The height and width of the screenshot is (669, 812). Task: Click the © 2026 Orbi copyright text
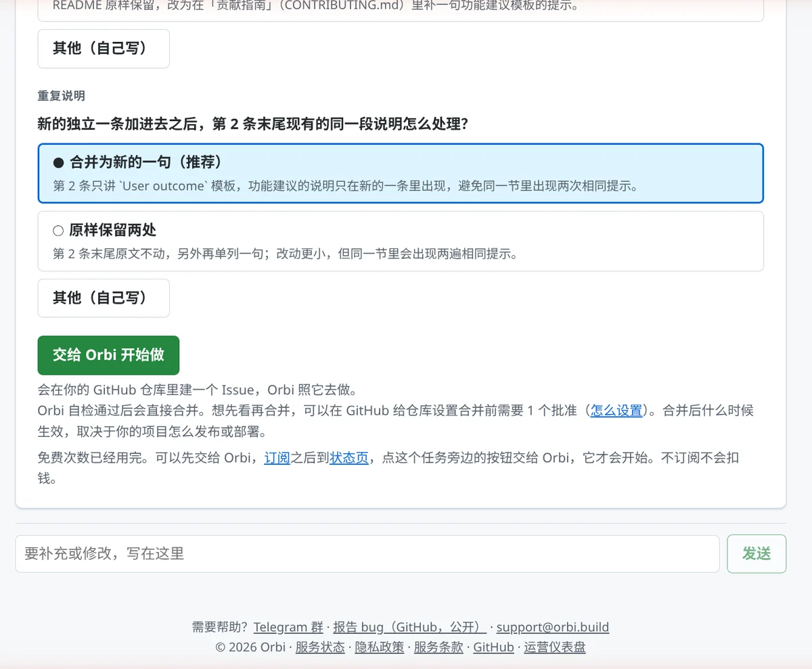(250, 647)
